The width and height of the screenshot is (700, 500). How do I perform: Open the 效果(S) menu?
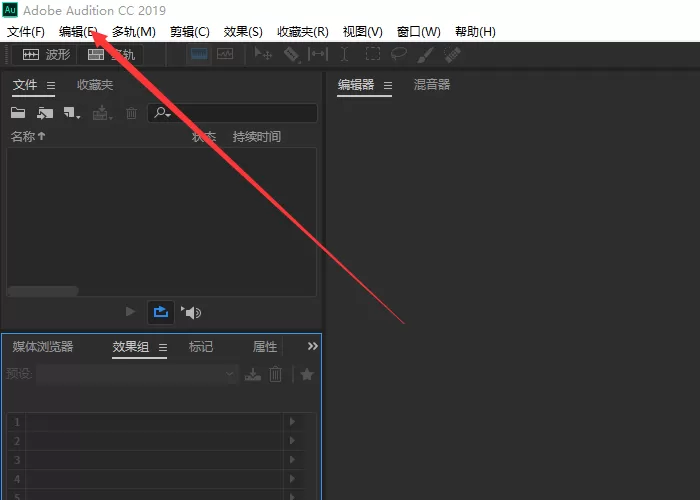point(243,32)
